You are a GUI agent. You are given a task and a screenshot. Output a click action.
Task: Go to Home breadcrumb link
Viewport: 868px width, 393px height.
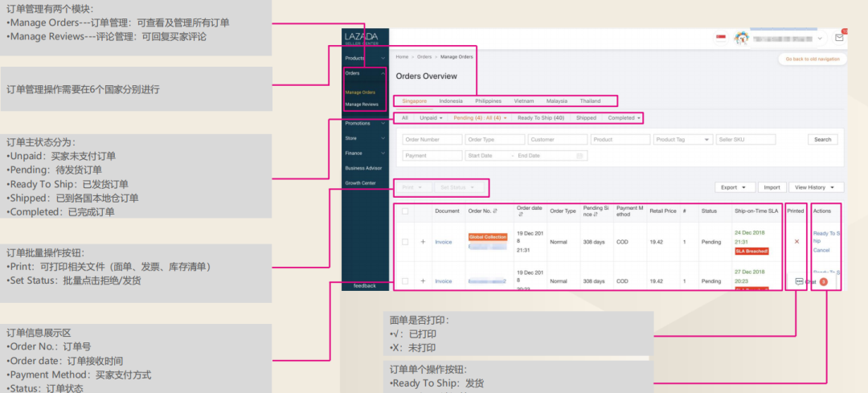click(402, 57)
